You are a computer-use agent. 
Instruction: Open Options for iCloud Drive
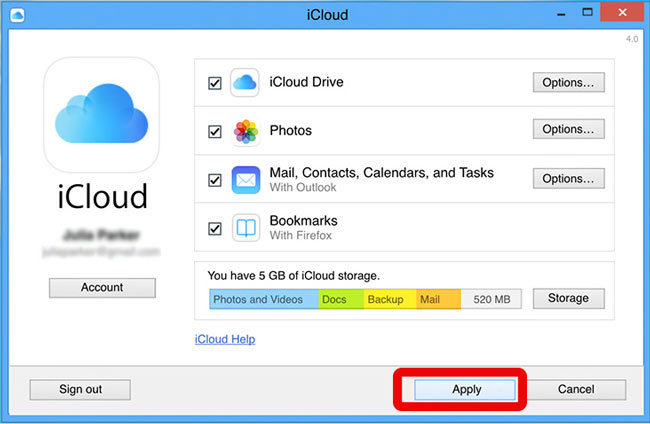click(x=568, y=82)
